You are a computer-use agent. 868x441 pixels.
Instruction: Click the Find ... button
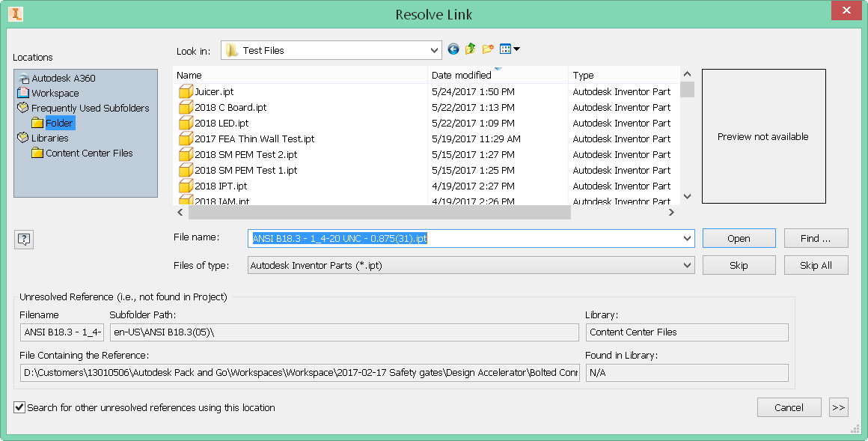click(x=816, y=238)
